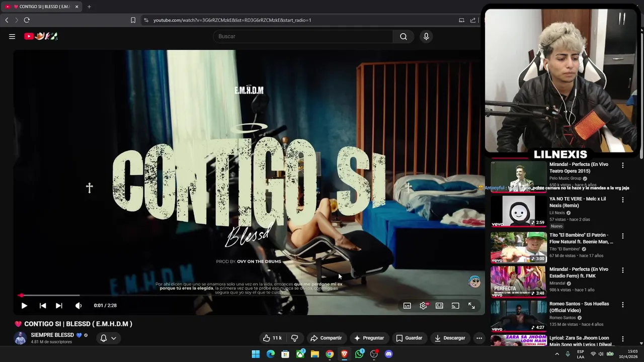Image resolution: width=644 pixels, height=362 pixels.
Task: Bookmark this page icon
Action: (133, 20)
